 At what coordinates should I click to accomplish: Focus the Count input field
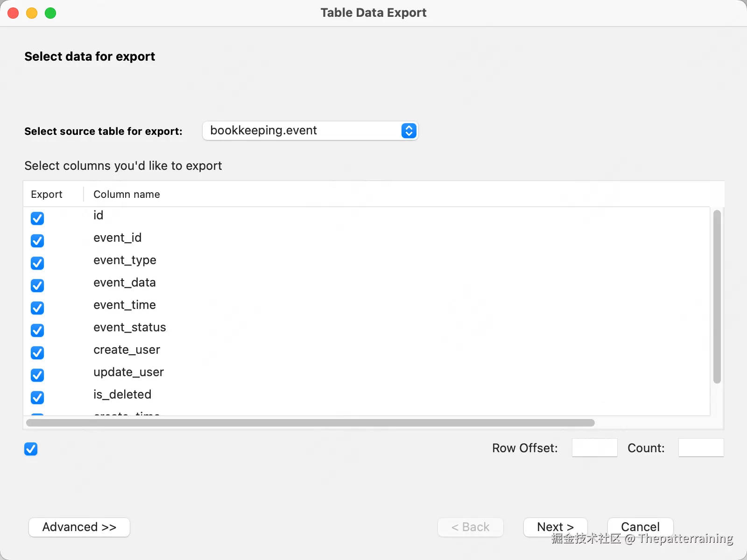(x=701, y=448)
